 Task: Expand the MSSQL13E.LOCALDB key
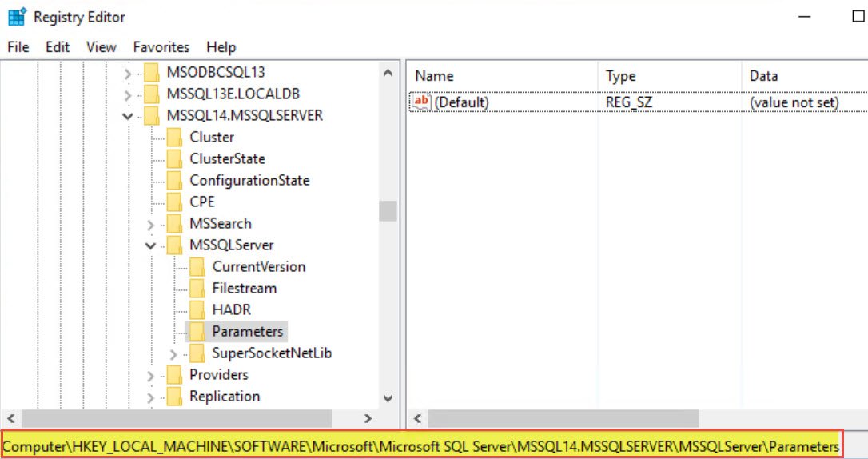click(x=128, y=94)
